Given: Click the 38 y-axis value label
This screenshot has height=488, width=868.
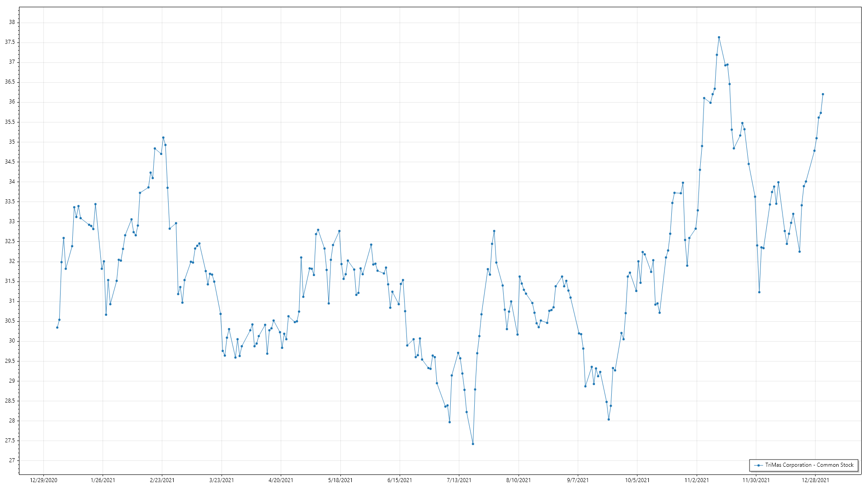Looking at the screenshot, I should pyautogui.click(x=12, y=22).
